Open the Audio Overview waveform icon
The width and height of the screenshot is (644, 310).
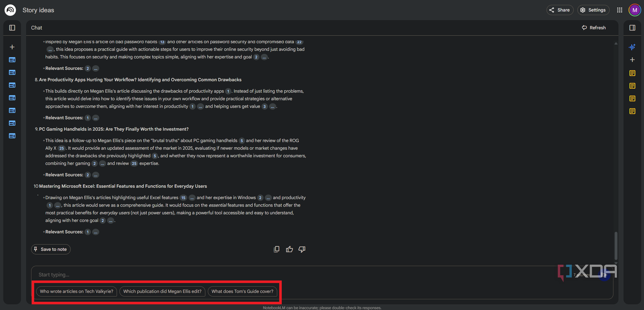click(x=632, y=47)
